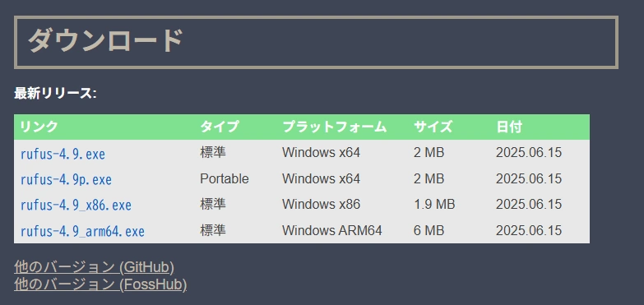This screenshot has width=644, height=305.
Task: Click the サイズ column header
Action: tap(433, 127)
